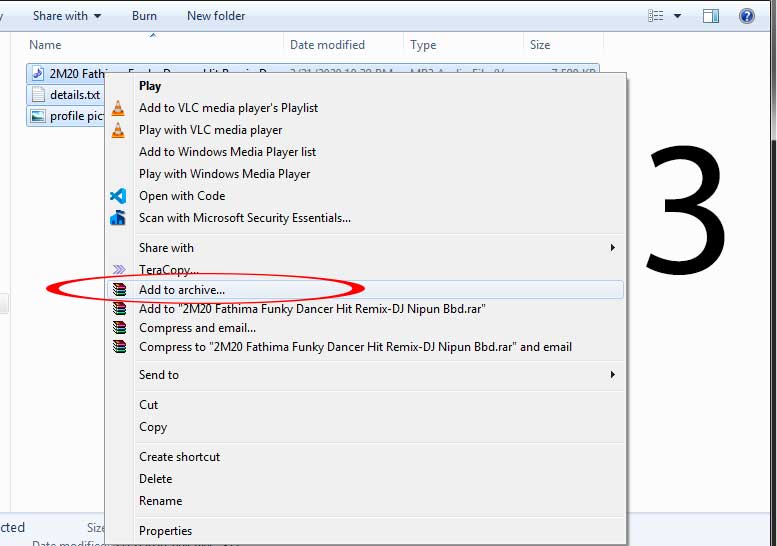This screenshot has height=546, width=777.
Task: Click the Microsoft Security Essentials icon
Action: [118, 218]
